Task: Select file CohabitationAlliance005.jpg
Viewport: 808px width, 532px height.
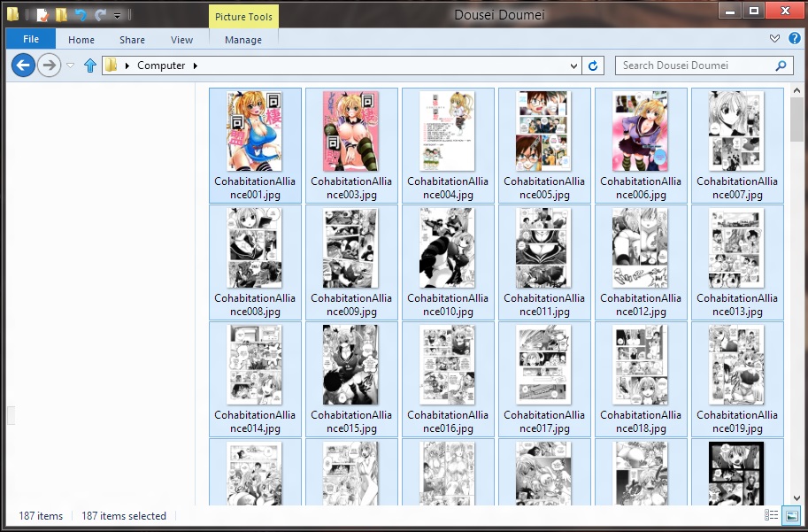Action: (544, 145)
